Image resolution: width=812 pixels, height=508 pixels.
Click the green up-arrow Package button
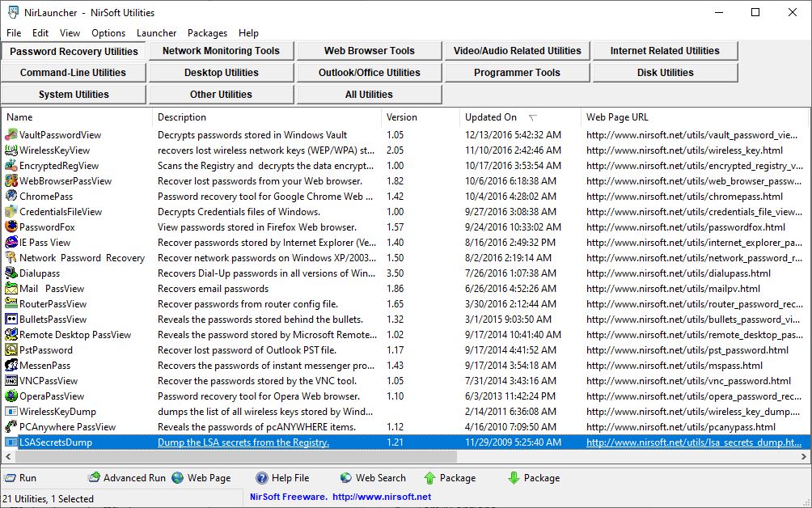[450, 478]
